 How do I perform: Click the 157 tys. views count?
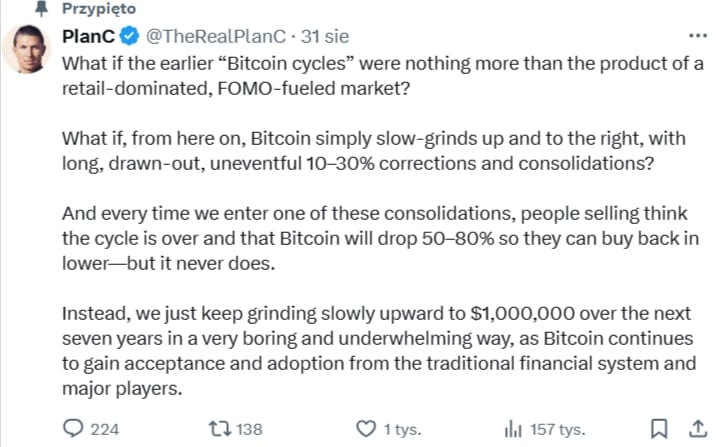point(557,429)
